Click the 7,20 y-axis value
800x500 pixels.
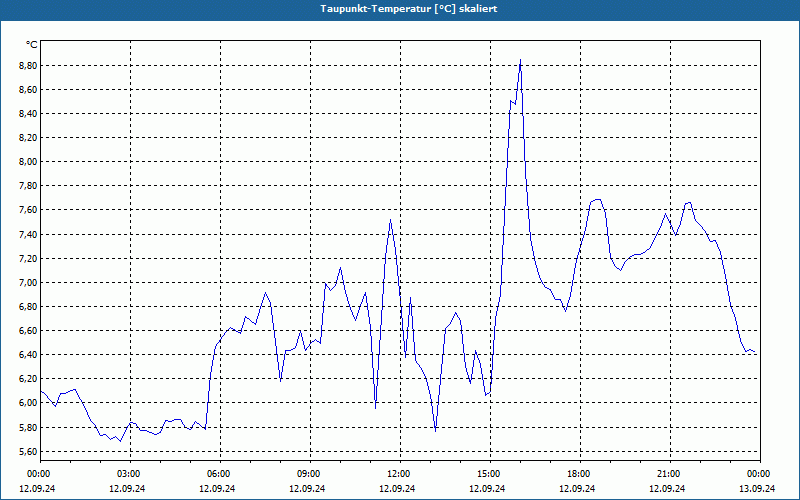(x=28, y=259)
